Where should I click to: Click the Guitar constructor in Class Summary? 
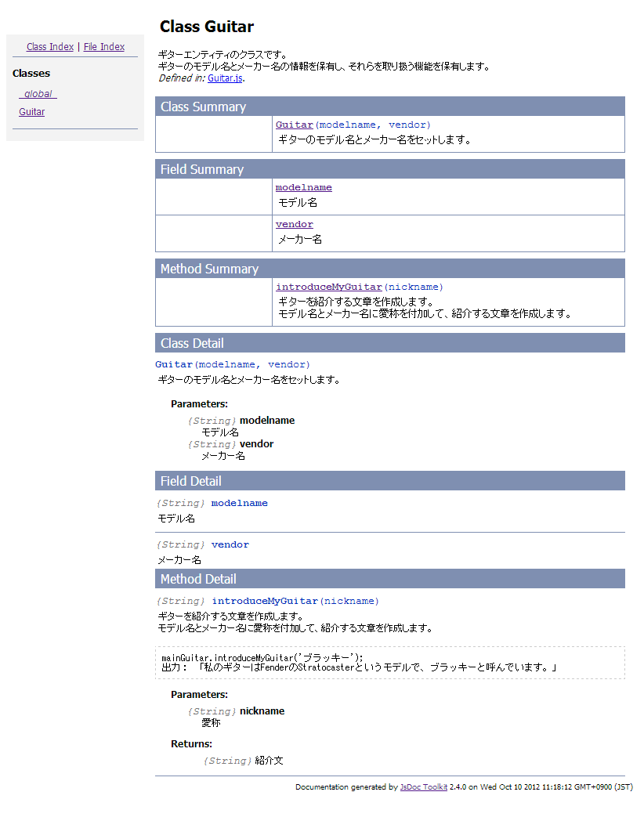click(294, 125)
